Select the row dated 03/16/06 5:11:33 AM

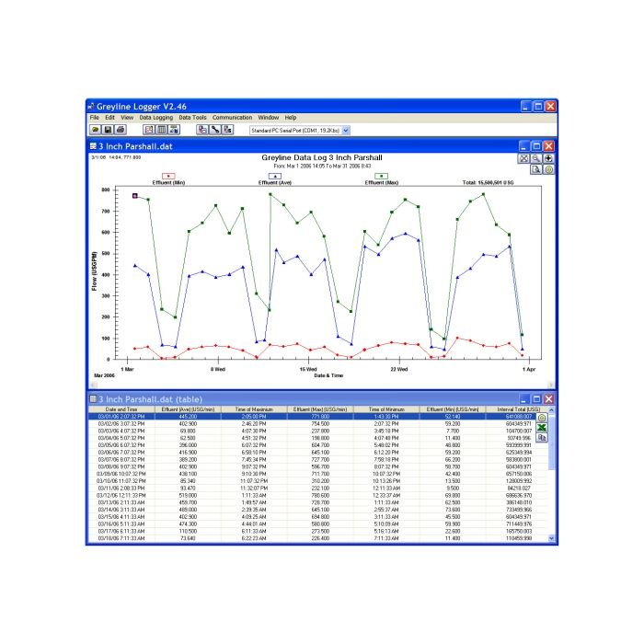click(318, 524)
